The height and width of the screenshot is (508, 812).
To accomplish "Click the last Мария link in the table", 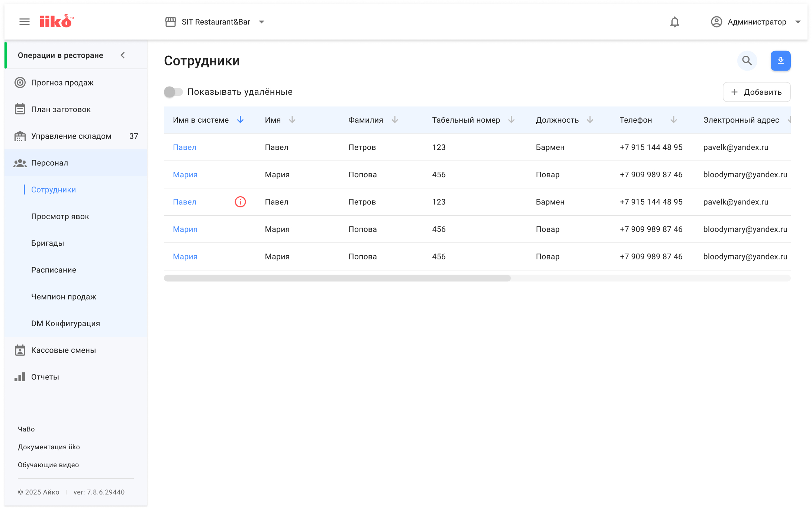I will (x=185, y=256).
